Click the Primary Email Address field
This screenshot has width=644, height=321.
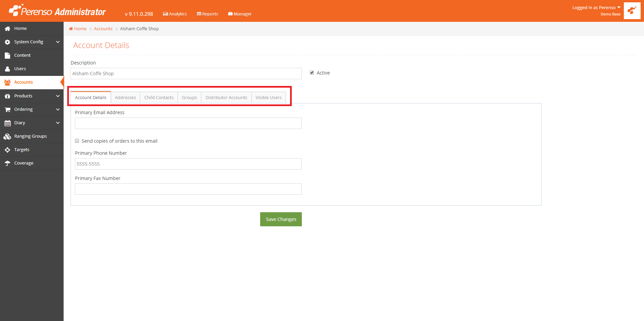[188, 123]
